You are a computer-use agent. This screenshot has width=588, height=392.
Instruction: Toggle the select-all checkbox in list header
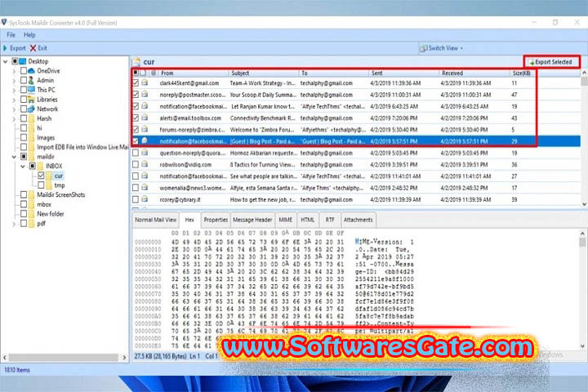click(136, 73)
